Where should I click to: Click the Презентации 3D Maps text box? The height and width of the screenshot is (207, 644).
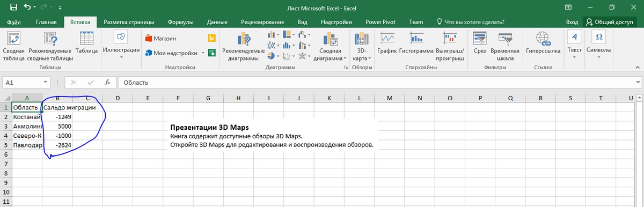[272, 136]
